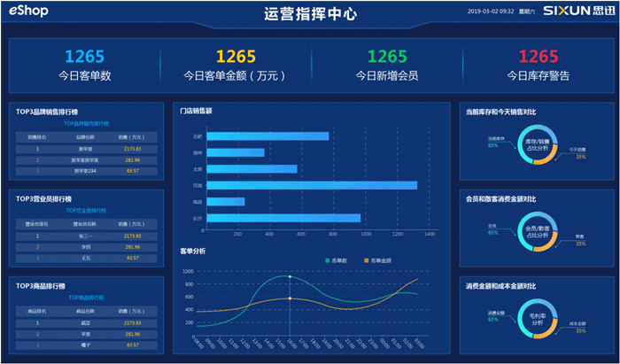Click the white peak marker on 客单数 line
The image size is (620, 364).
(x=290, y=277)
